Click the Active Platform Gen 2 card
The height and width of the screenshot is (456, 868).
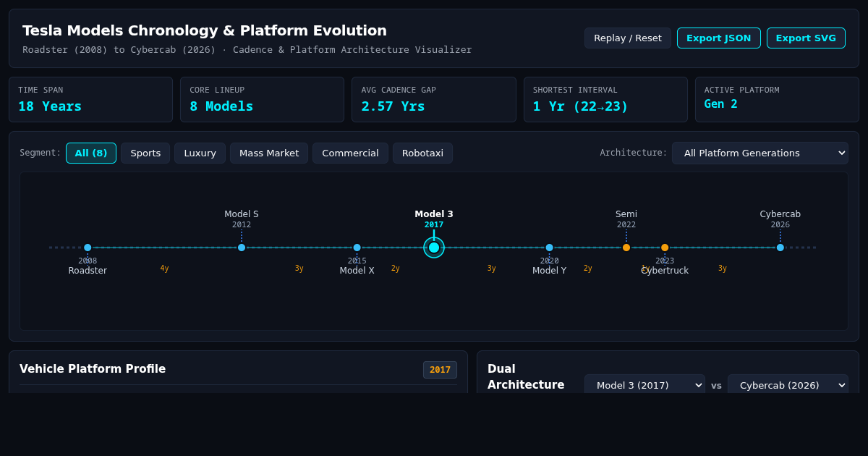pyautogui.click(x=777, y=100)
